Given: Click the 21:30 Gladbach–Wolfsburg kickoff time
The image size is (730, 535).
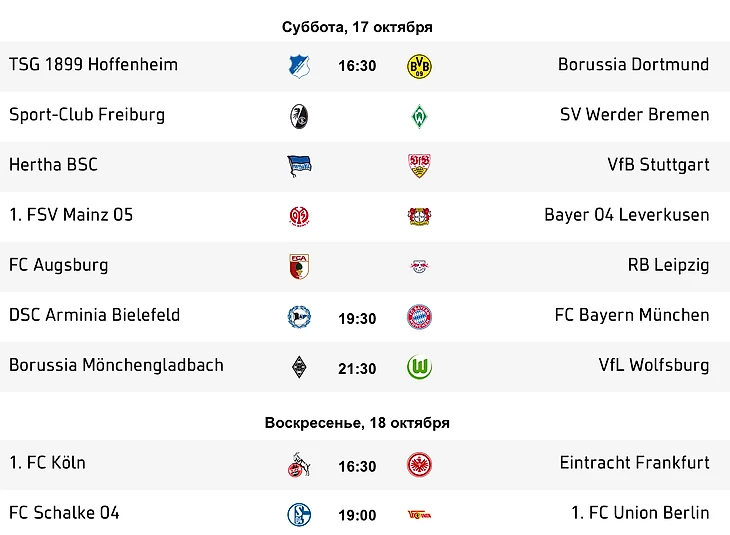Looking at the screenshot, I should (x=357, y=368).
